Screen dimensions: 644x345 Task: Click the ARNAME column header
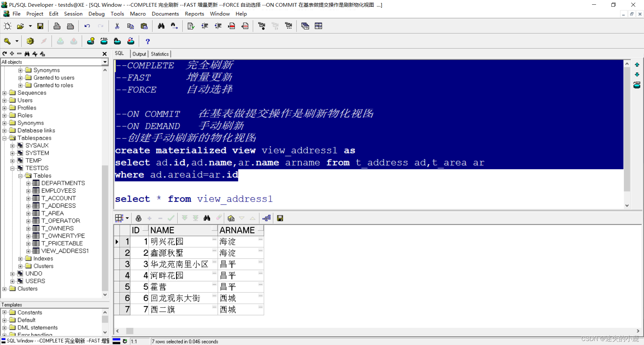[x=240, y=230]
